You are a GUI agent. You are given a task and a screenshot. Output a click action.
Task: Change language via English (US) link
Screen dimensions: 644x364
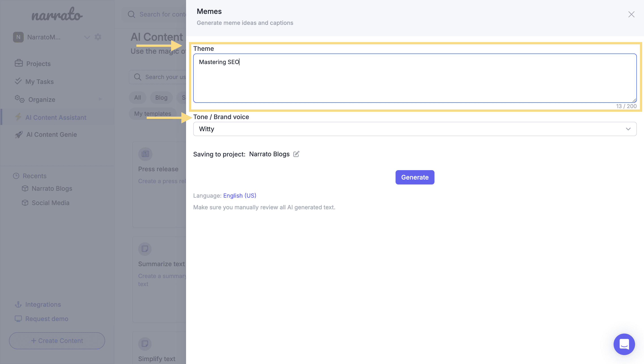tap(239, 195)
